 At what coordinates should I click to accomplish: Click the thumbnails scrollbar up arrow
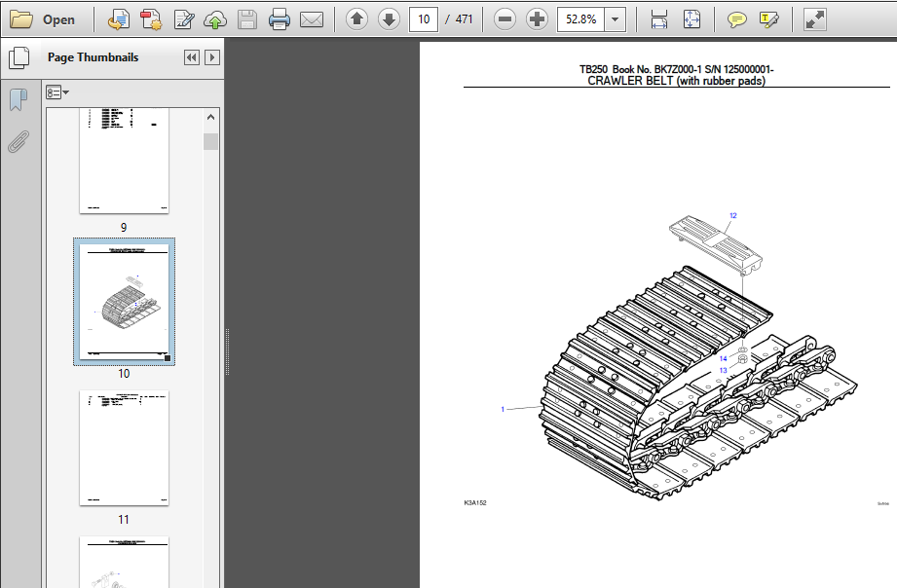pos(210,117)
